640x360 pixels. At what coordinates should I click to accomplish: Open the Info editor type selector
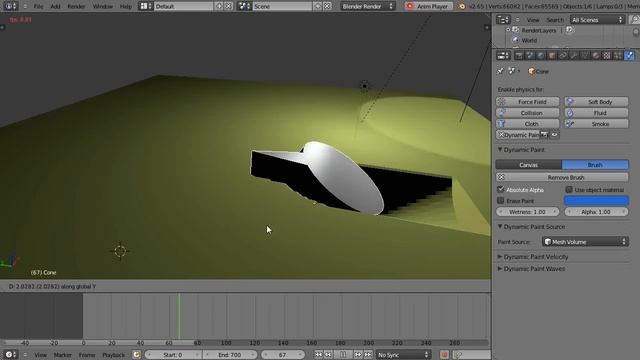pyautogui.click(x=10, y=6)
